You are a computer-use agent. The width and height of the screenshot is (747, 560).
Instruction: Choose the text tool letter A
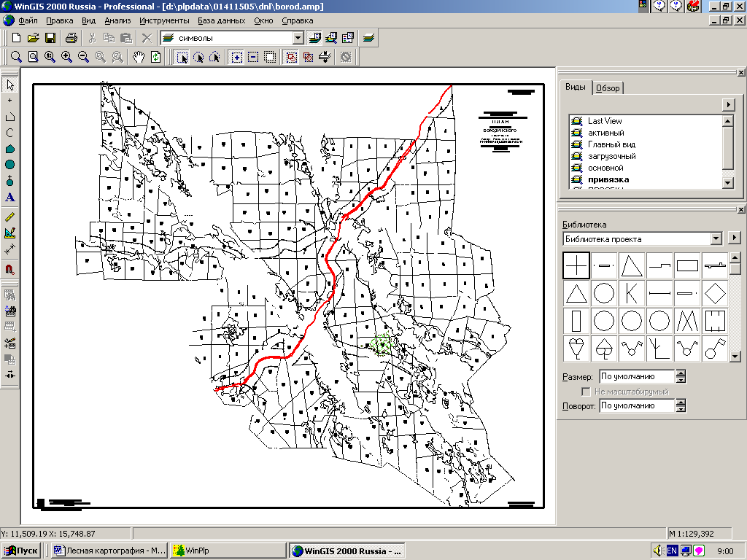click(x=10, y=197)
